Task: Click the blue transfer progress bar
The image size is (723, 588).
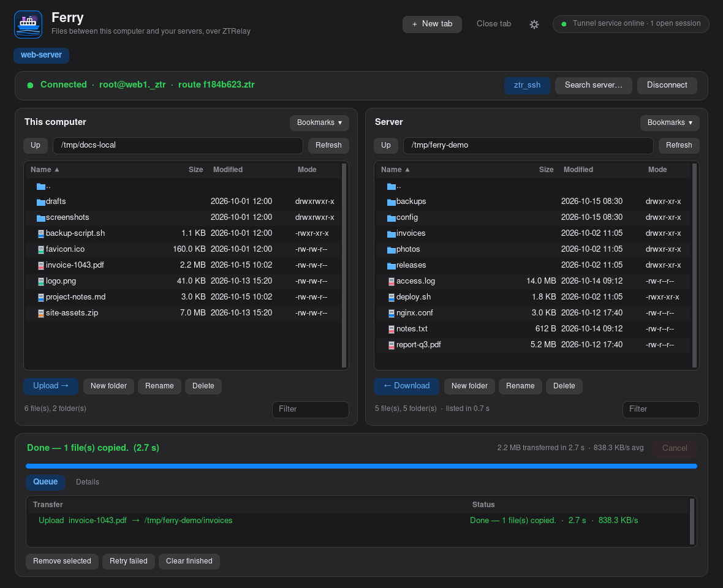Action: pyautogui.click(x=362, y=466)
